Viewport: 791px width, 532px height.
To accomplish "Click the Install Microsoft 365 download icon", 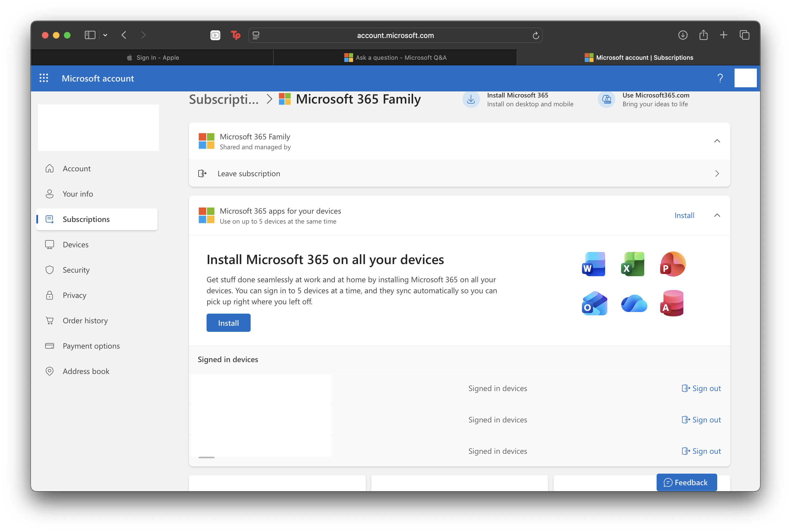I will tap(471, 100).
